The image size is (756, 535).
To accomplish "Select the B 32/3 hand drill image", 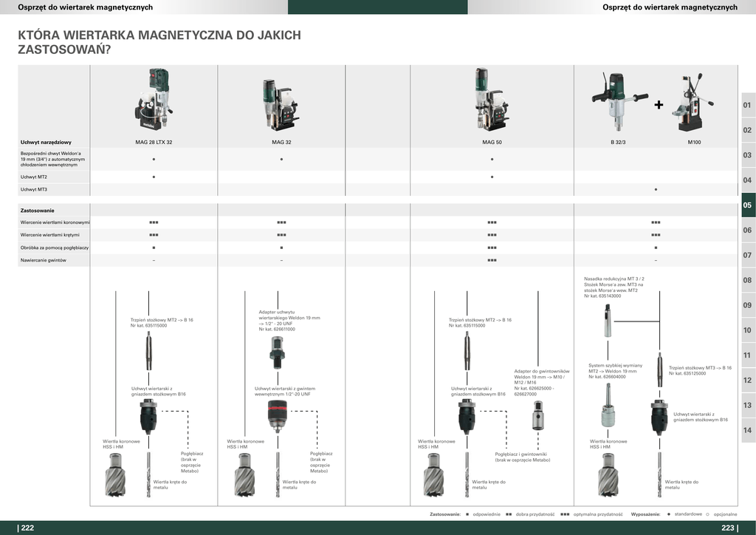I will coord(618,96).
